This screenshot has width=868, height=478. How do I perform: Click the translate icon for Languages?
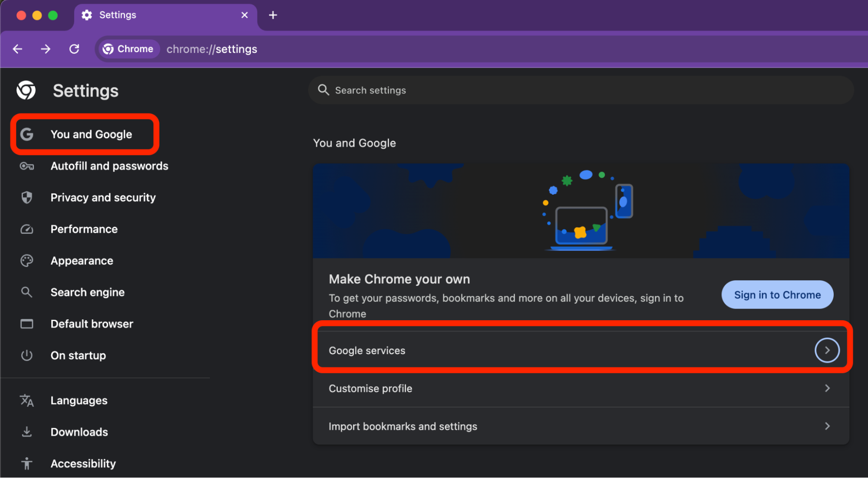pos(27,401)
